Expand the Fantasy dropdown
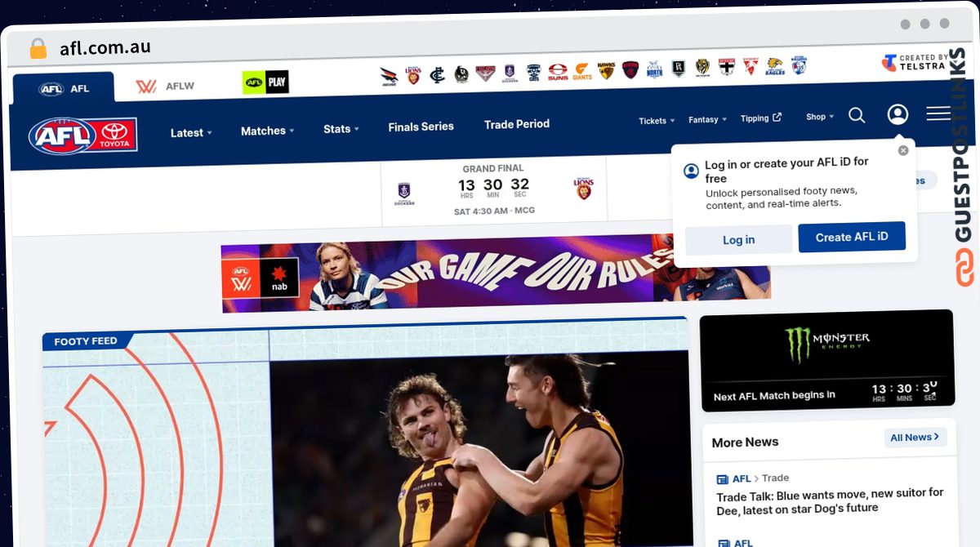Image resolution: width=980 pixels, height=547 pixels. point(707,119)
